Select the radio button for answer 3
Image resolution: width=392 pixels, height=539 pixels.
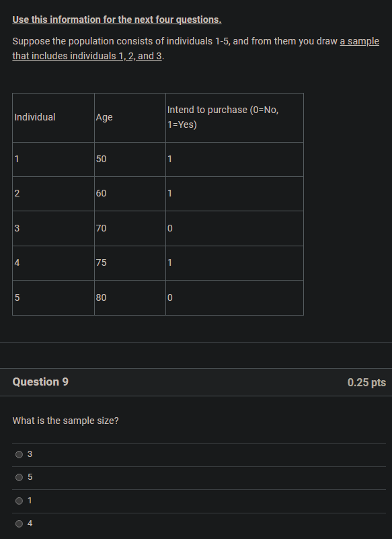tap(19, 454)
